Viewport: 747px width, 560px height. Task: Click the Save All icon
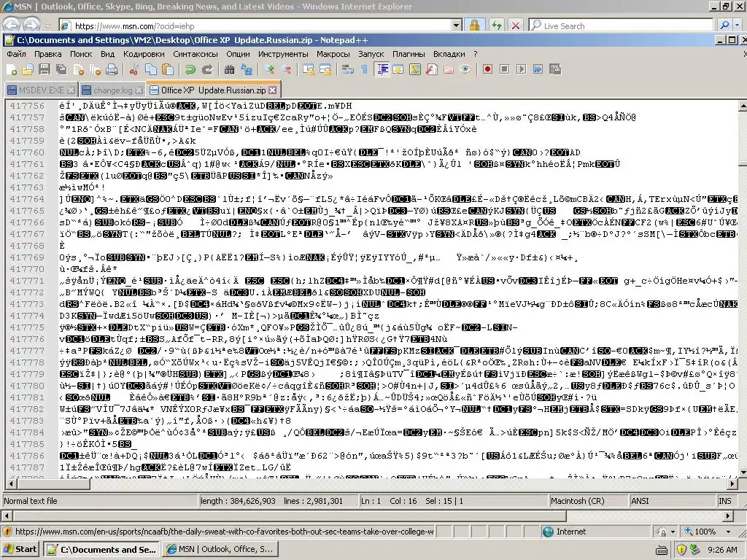click(x=61, y=69)
